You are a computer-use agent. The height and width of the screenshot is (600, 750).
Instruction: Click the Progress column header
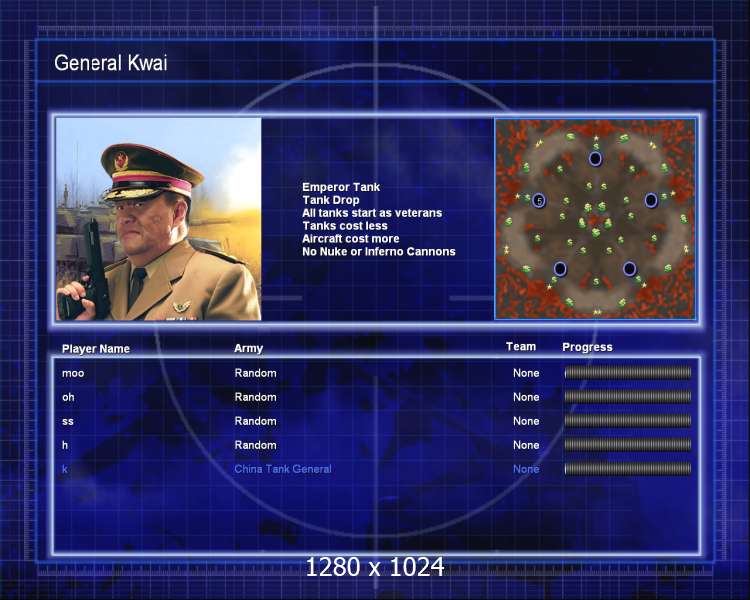(587, 347)
